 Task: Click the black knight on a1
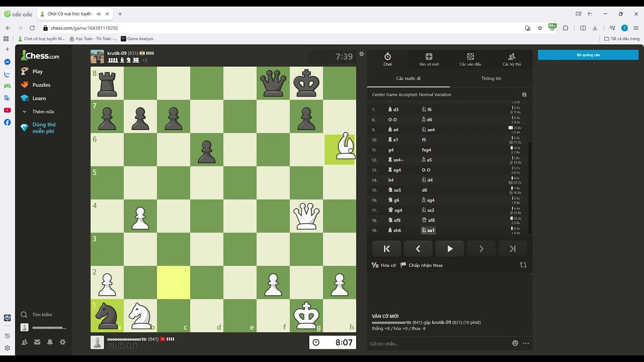pyautogui.click(x=107, y=315)
